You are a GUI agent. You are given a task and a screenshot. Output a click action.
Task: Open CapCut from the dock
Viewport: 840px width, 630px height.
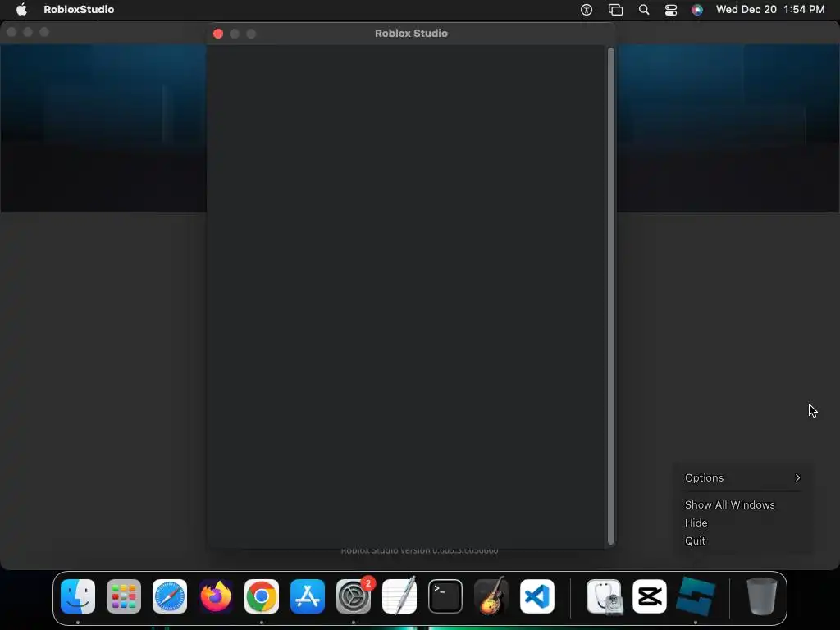tap(650, 596)
